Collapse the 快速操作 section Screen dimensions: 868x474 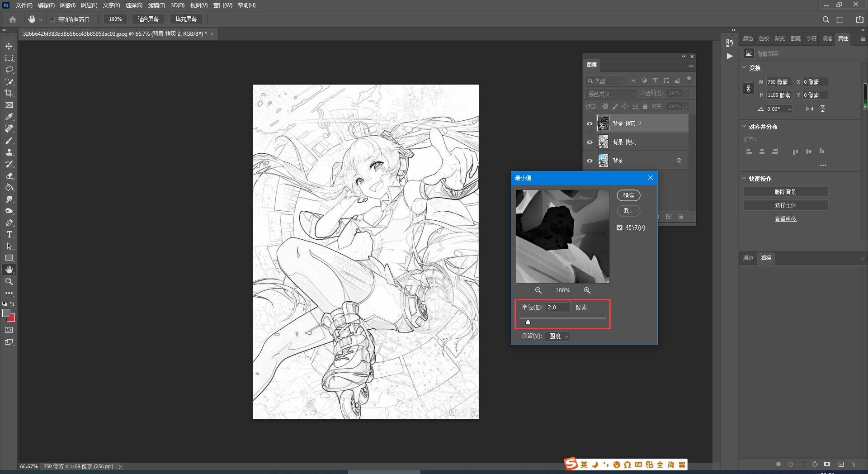point(745,178)
